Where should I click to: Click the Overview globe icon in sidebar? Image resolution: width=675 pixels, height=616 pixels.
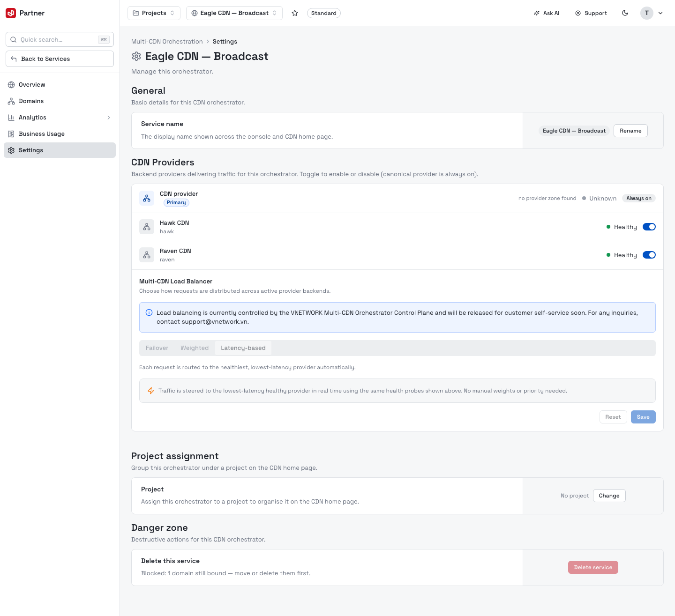click(x=11, y=85)
